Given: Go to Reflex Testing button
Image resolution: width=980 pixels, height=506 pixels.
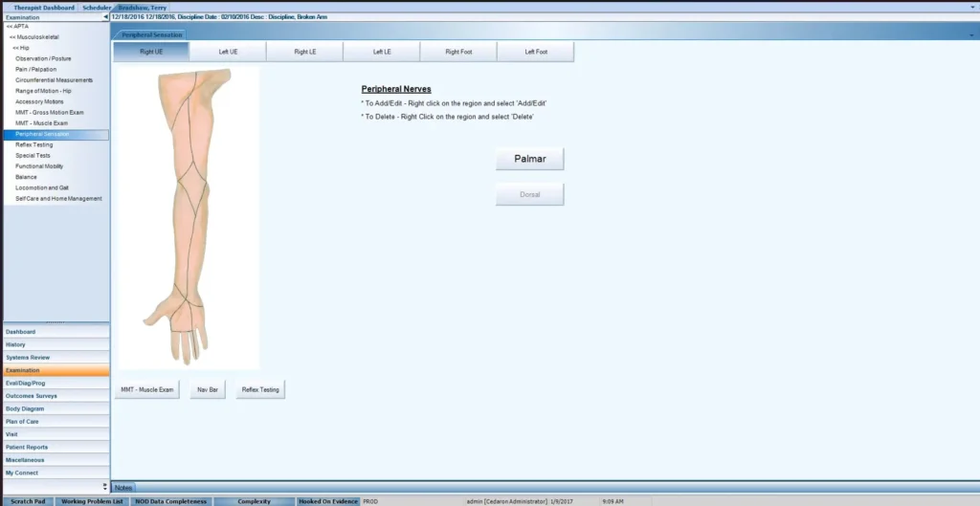Looking at the screenshot, I should (x=260, y=390).
